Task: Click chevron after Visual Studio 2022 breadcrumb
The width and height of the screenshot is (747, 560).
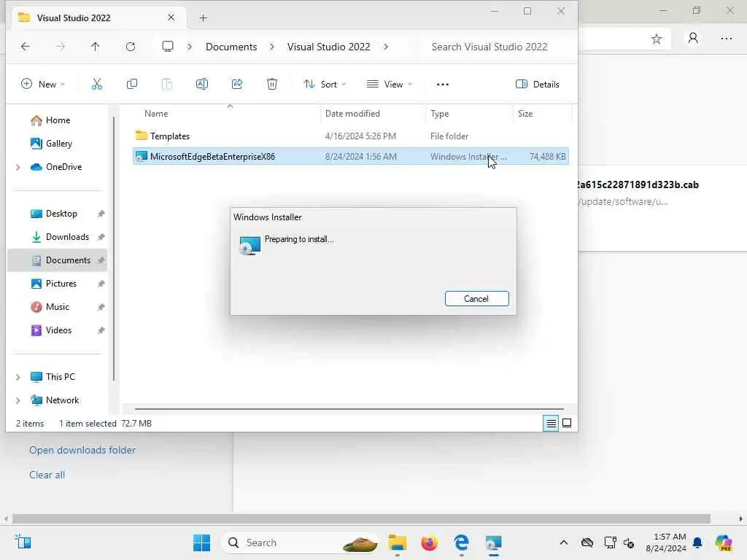Action: click(x=386, y=47)
